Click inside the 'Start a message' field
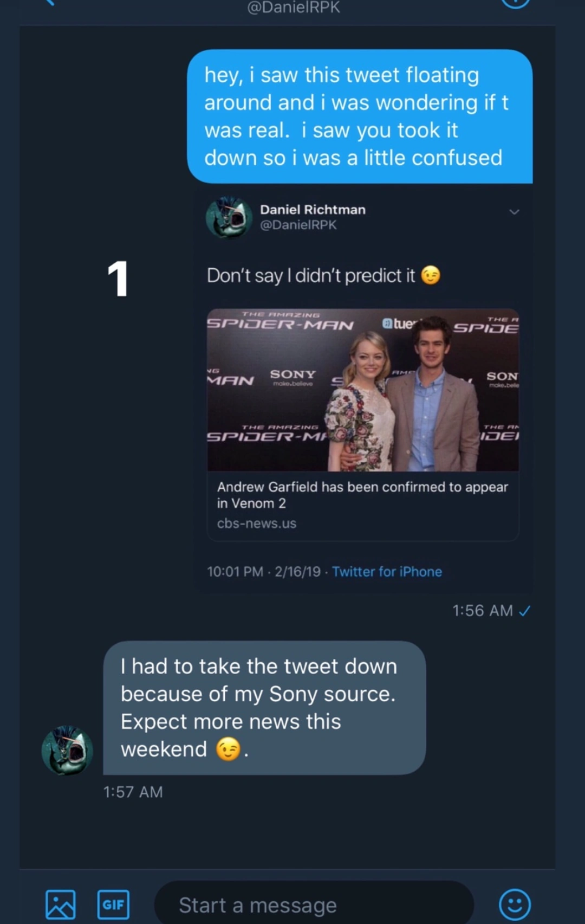Screen dimensions: 585x924 (x=314, y=905)
